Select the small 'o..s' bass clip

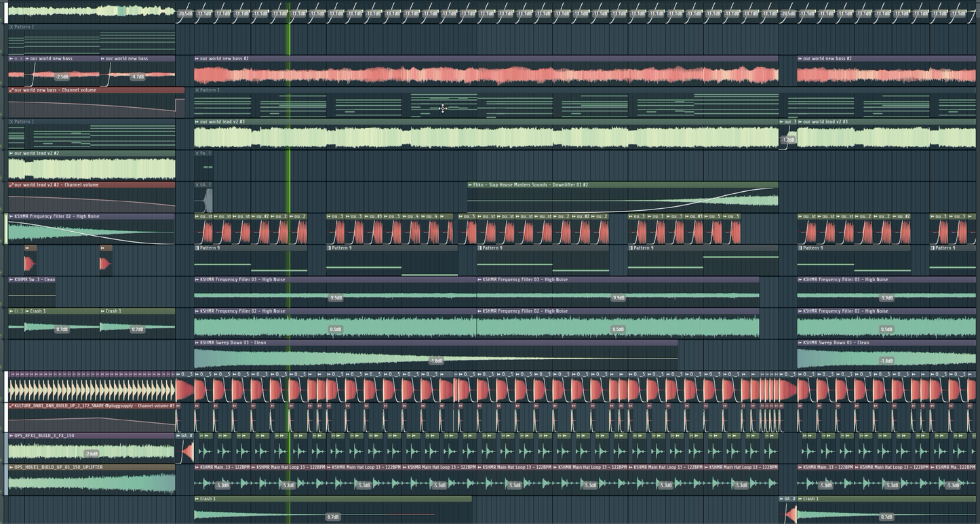[16, 71]
